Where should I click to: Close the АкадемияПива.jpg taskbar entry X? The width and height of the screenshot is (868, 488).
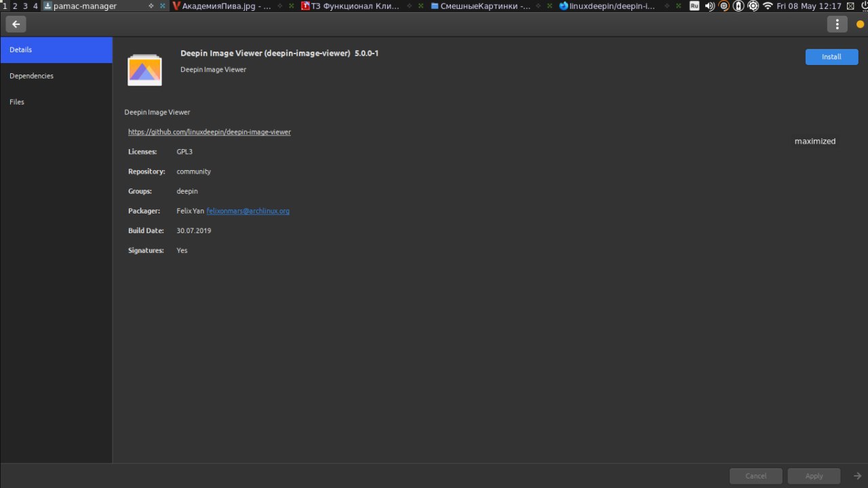pos(291,6)
